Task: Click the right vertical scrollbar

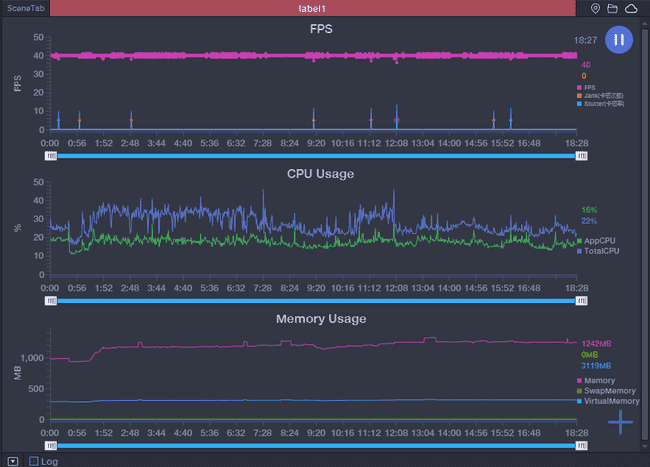Action: coord(646,230)
